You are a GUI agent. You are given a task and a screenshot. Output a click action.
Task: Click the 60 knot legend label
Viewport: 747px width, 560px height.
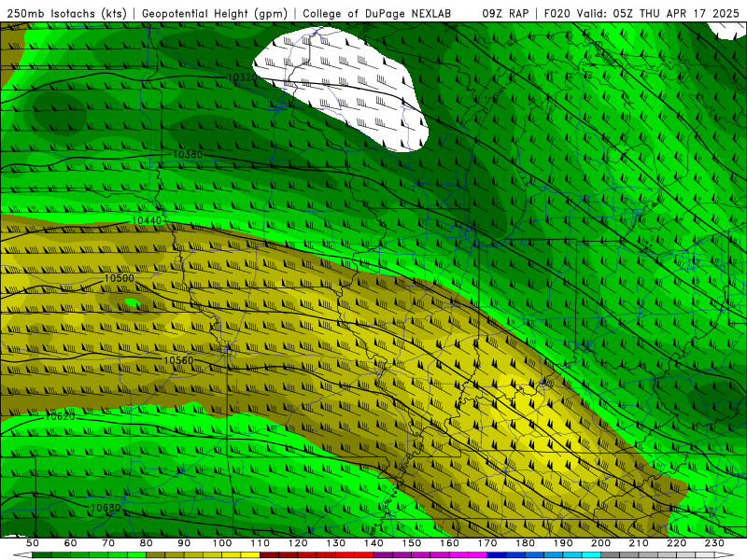click(x=71, y=543)
